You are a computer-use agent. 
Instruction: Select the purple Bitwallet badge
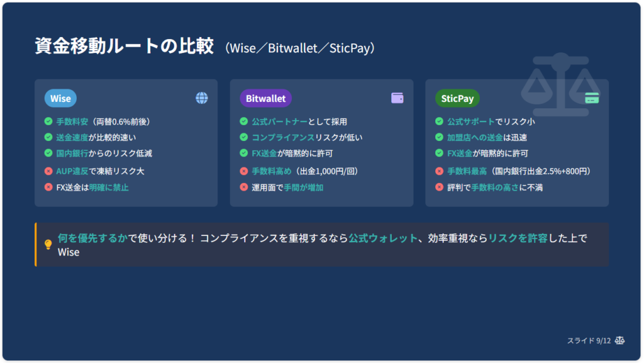coord(266,98)
